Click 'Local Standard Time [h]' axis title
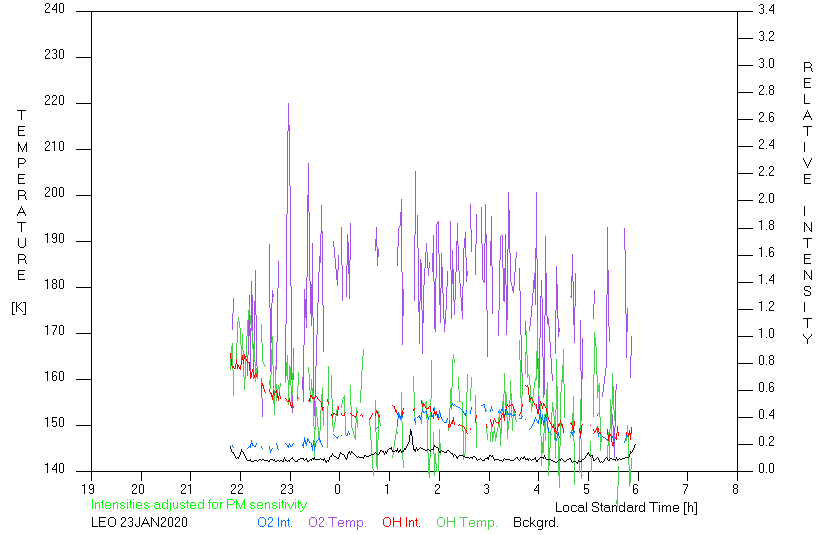The image size is (828, 535). (x=626, y=508)
